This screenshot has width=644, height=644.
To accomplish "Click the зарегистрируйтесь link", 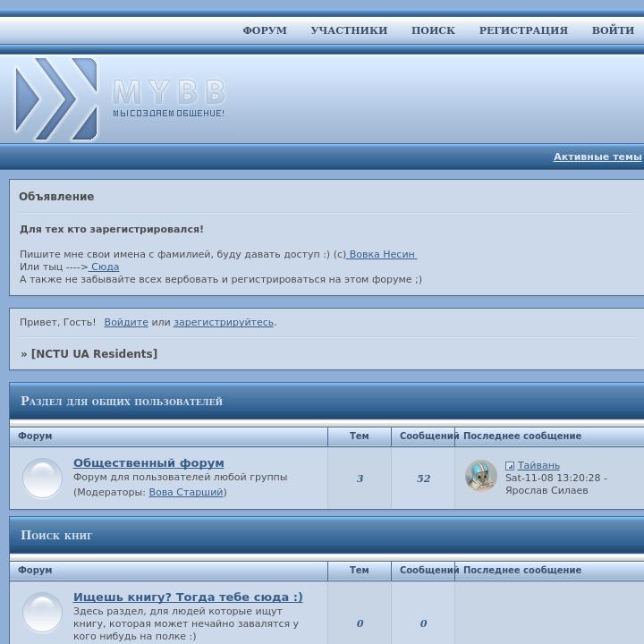I will (224, 322).
